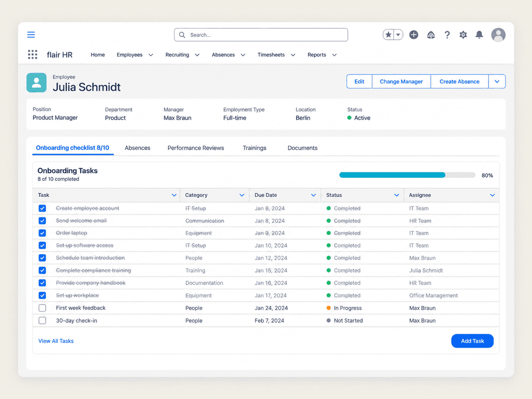Image resolution: width=532 pixels, height=399 pixels.
Task: Open the notifications bell
Action: 479,35
